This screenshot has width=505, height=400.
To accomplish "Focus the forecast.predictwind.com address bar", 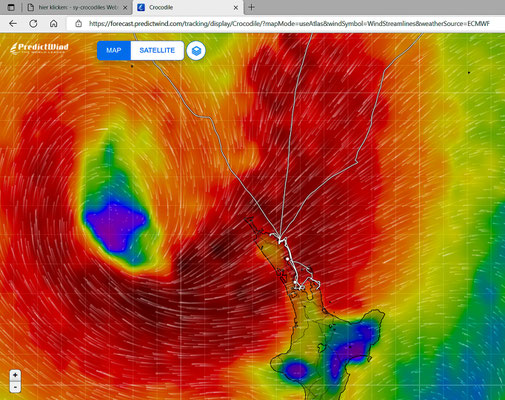I will pos(289,24).
